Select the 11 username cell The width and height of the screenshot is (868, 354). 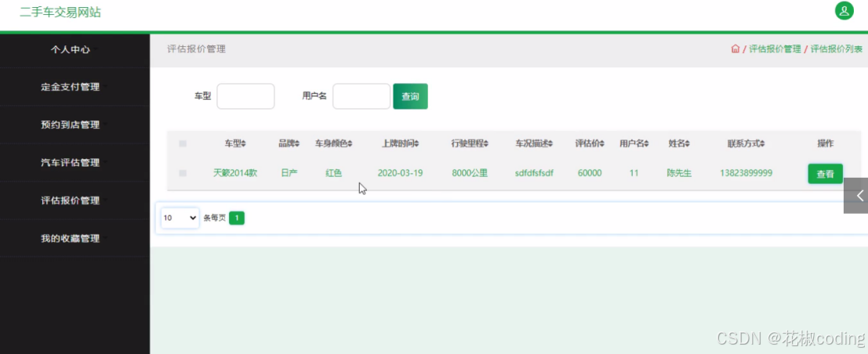pos(634,173)
